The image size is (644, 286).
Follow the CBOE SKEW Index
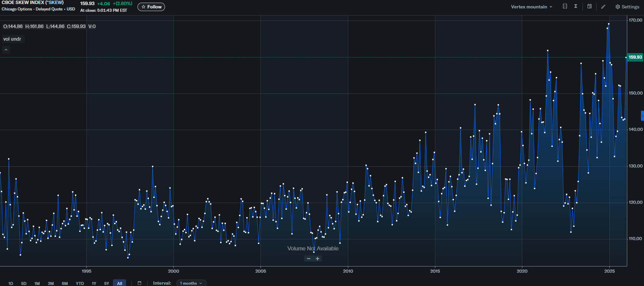coord(151,7)
